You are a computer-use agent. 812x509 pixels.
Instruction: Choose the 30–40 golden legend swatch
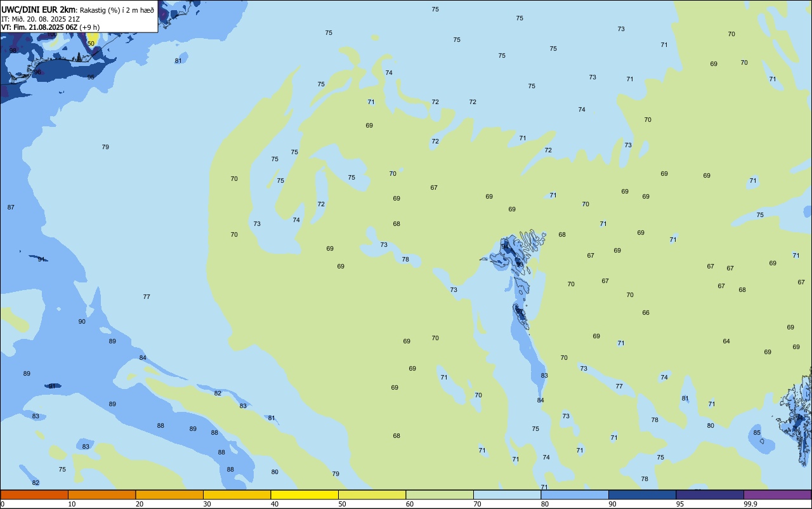237,494
